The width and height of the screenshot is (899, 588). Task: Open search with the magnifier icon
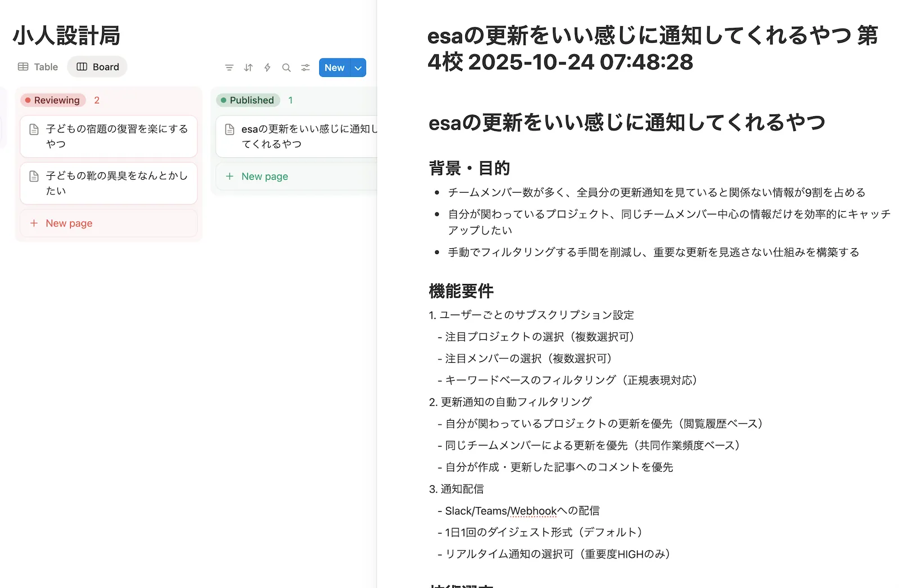click(x=287, y=67)
